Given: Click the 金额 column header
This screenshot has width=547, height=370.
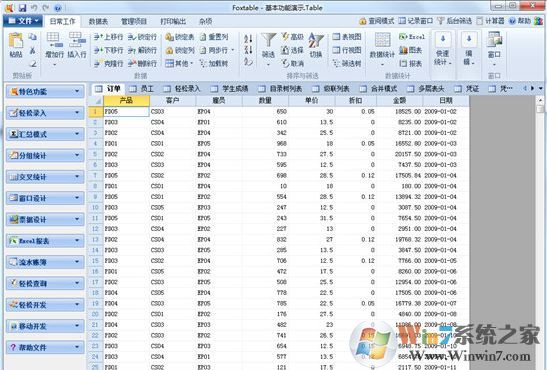Looking at the screenshot, I should tap(399, 101).
